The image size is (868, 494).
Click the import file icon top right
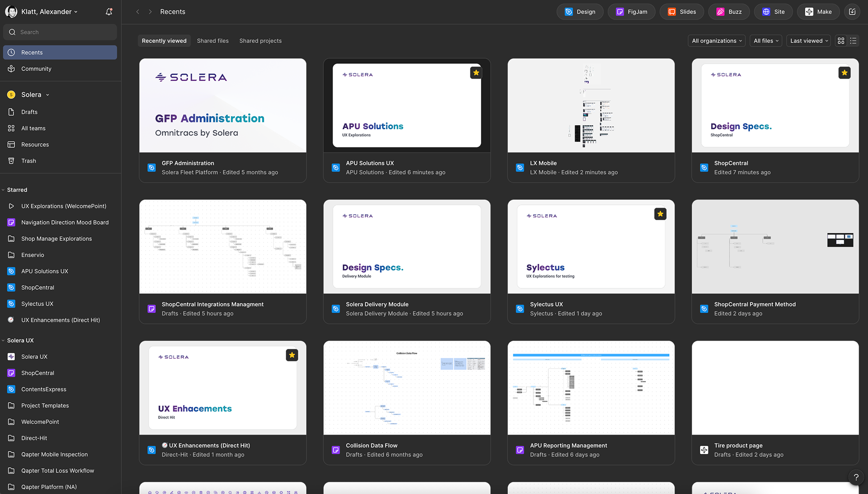point(852,12)
